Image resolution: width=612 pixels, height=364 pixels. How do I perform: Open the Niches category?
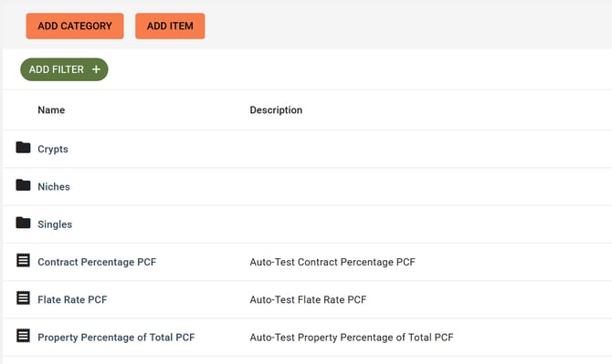(x=54, y=187)
